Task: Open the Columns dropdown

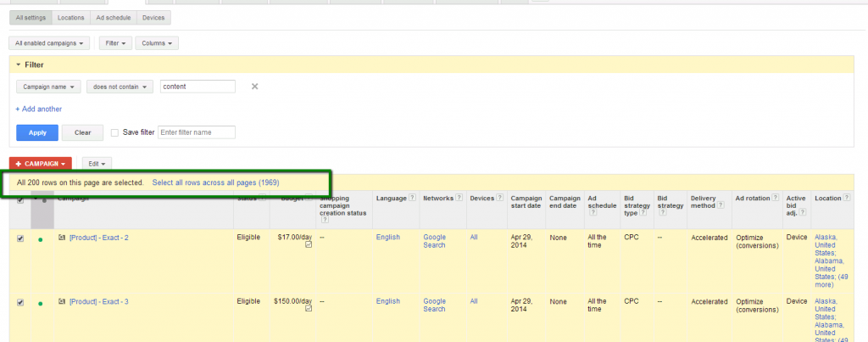Action: [158, 43]
